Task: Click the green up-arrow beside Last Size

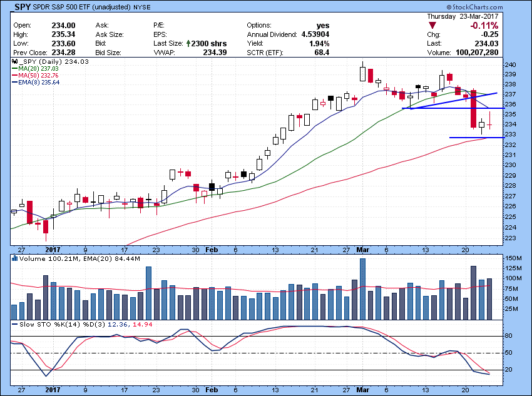Action: pyautogui.click(x=188, y=43)
